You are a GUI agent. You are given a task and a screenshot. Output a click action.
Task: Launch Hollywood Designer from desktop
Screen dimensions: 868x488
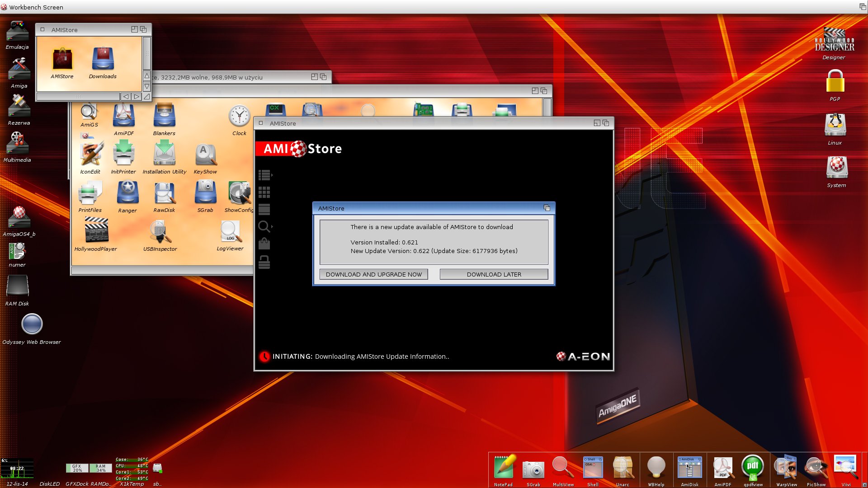pyautogui.click(x=834, y=44)
